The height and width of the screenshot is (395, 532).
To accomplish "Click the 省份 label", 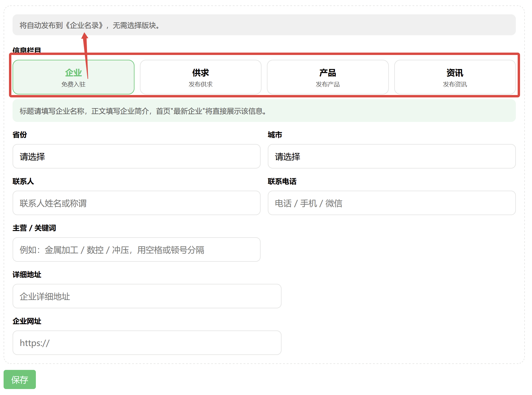I will pyautogui.click(x=20, y=135).
